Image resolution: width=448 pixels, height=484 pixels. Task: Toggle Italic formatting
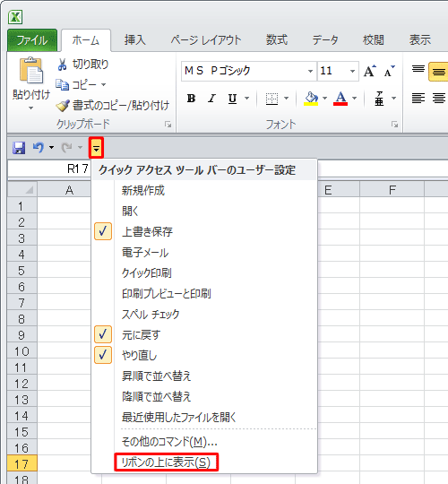(x=211, y=99)
